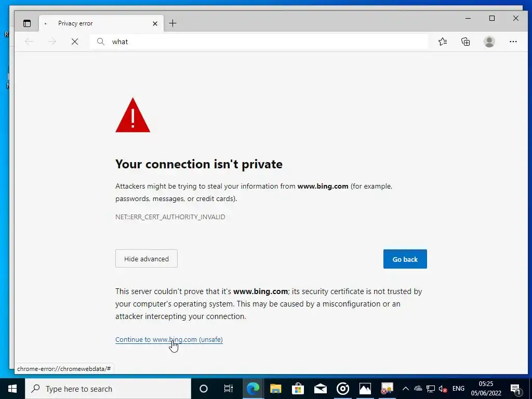Click the 'Type here to search' taskbar box
Viewport: 532px width, 399px height.
point(108,389)
